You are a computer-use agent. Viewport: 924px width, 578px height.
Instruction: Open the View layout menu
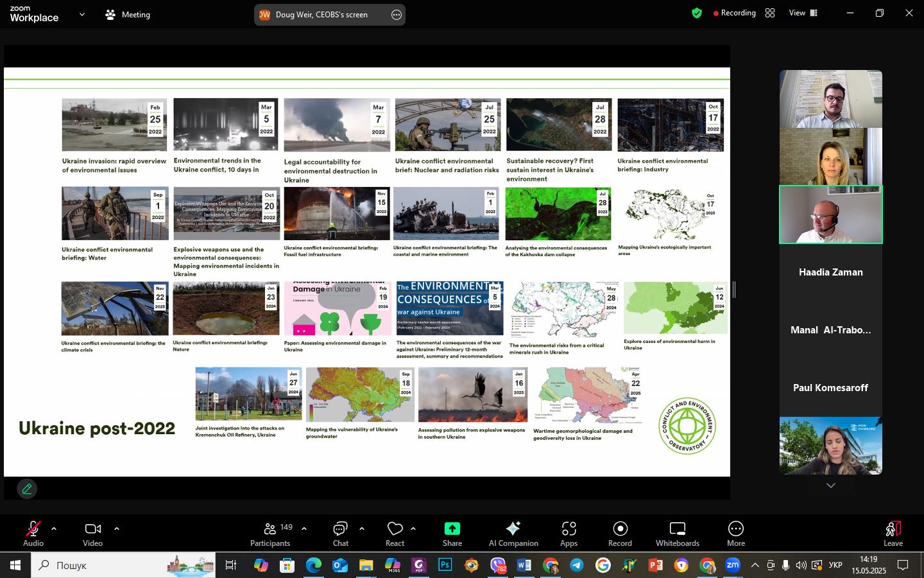803,13
